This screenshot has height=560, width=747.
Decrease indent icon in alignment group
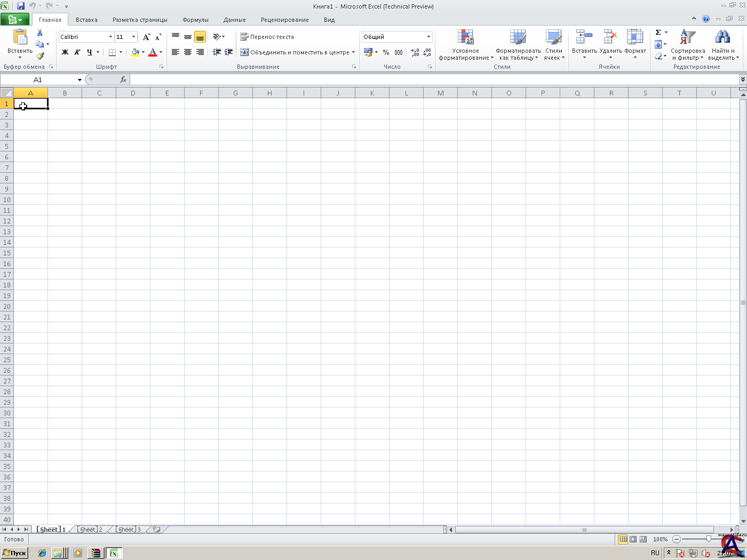pyautogui.click(x=217, y=52)
